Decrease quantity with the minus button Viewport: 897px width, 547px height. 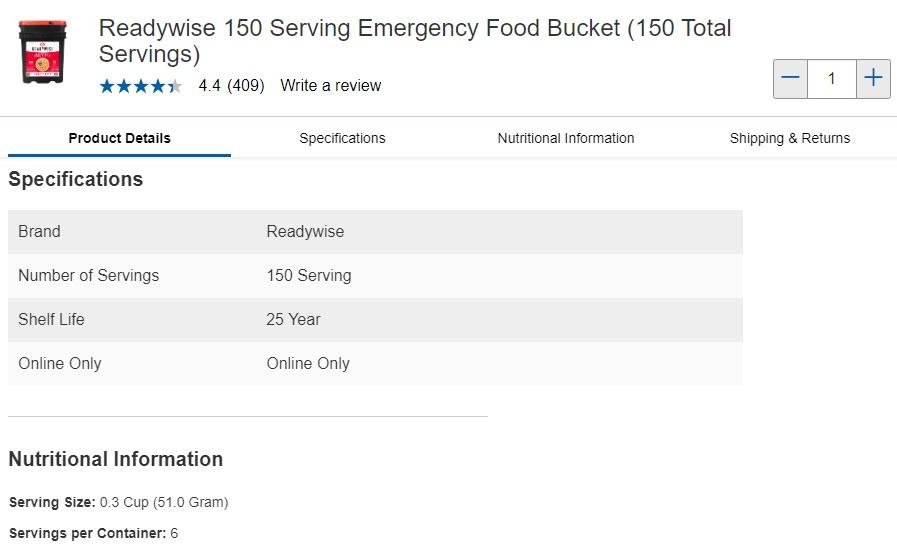(x=790, y=78)
